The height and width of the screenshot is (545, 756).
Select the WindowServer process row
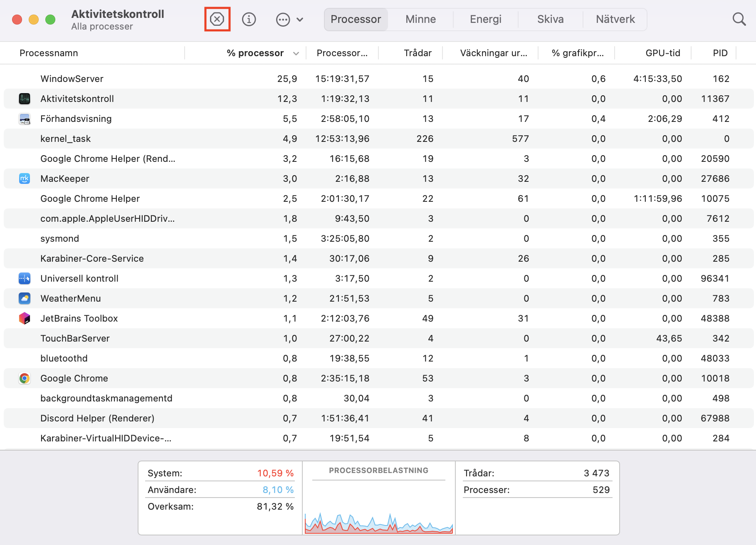click(x=378, y=79)
